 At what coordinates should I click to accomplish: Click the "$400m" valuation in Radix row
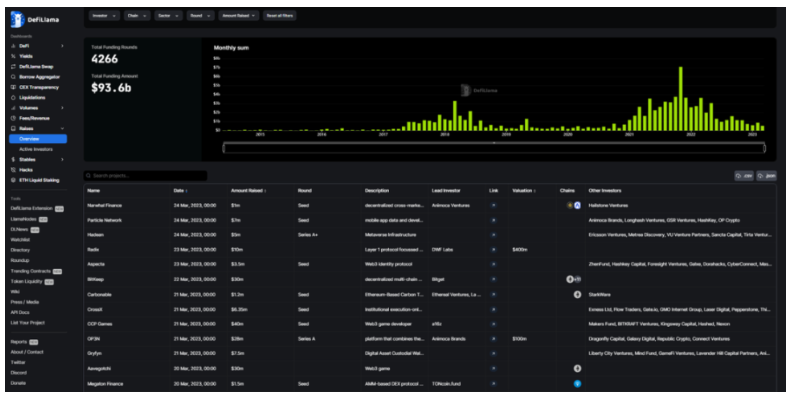(520, 250)
